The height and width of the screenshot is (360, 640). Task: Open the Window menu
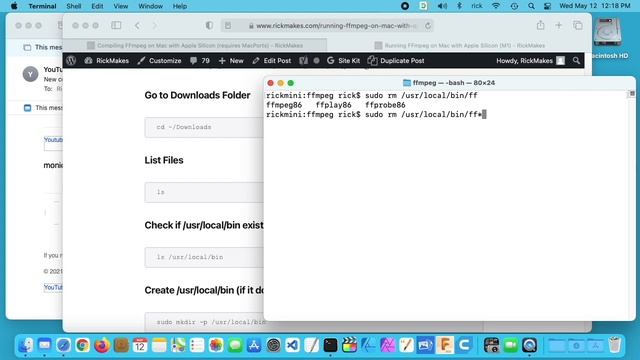pos(150,6)
